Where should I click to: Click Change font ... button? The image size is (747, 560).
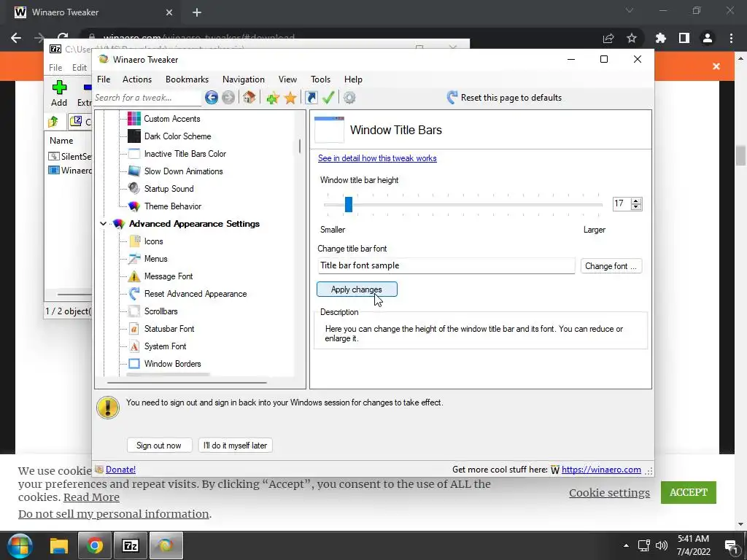[x=611, y=266]
